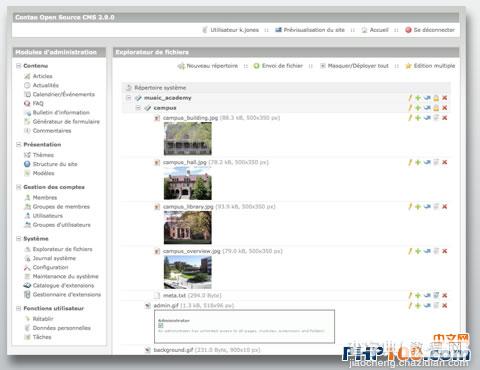Viewport: 480px width, 370px height.
Task: Click the delete icon for meta.txt
Action: click(444, 295)
